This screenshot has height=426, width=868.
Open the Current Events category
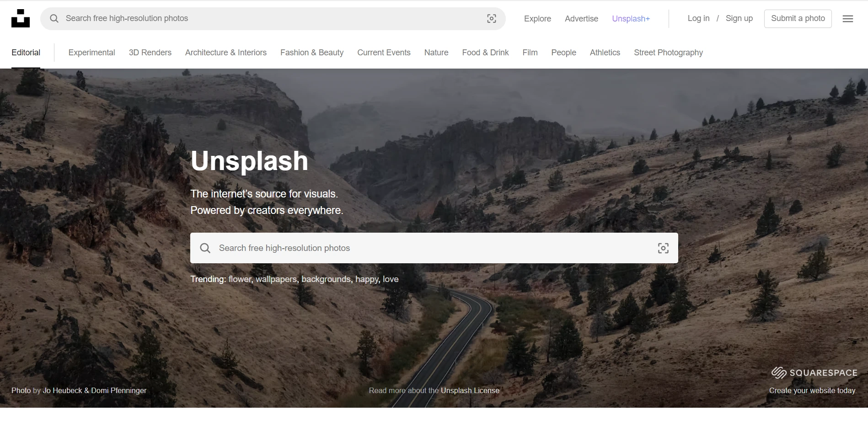384,53
